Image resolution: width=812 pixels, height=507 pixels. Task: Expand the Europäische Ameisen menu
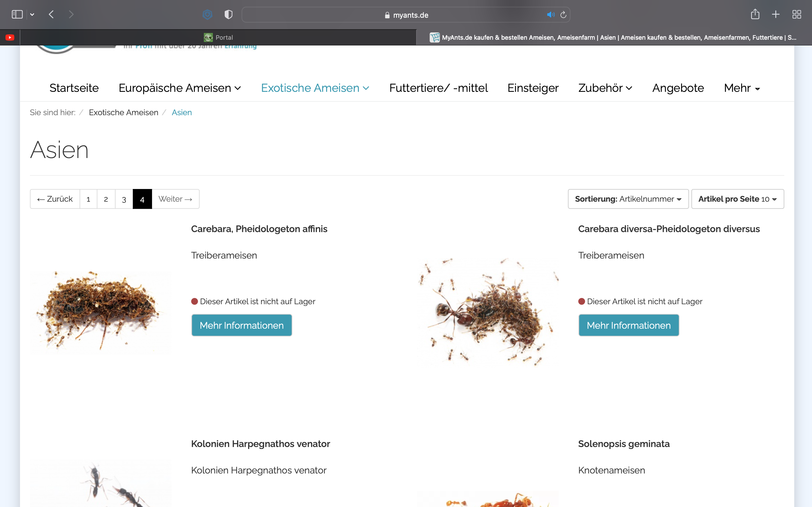[180, 88]
